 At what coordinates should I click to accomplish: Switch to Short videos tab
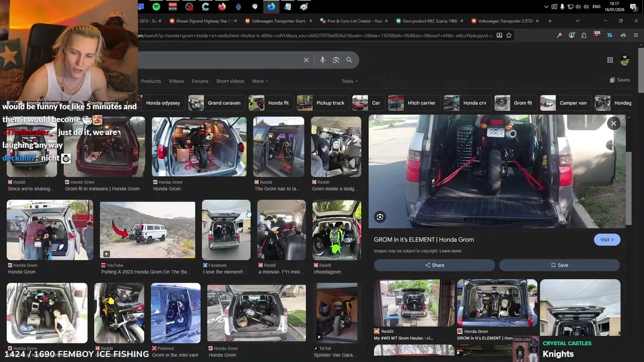[230, 81]
